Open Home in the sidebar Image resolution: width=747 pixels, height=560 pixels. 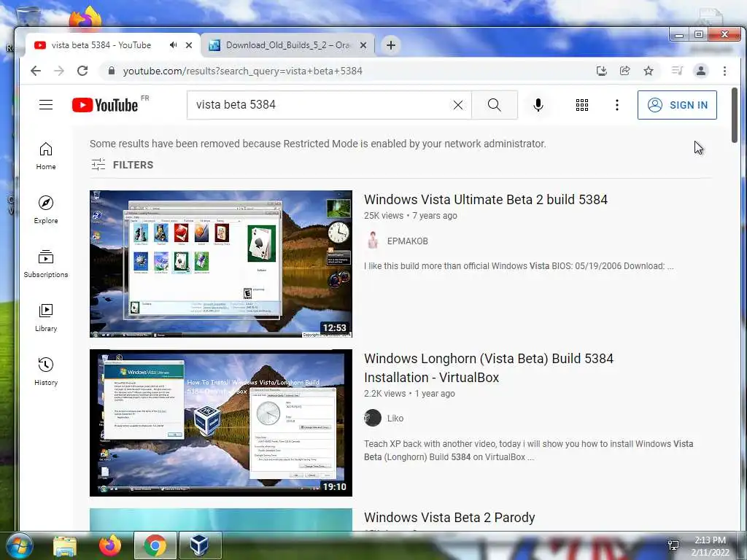(46, 156)
